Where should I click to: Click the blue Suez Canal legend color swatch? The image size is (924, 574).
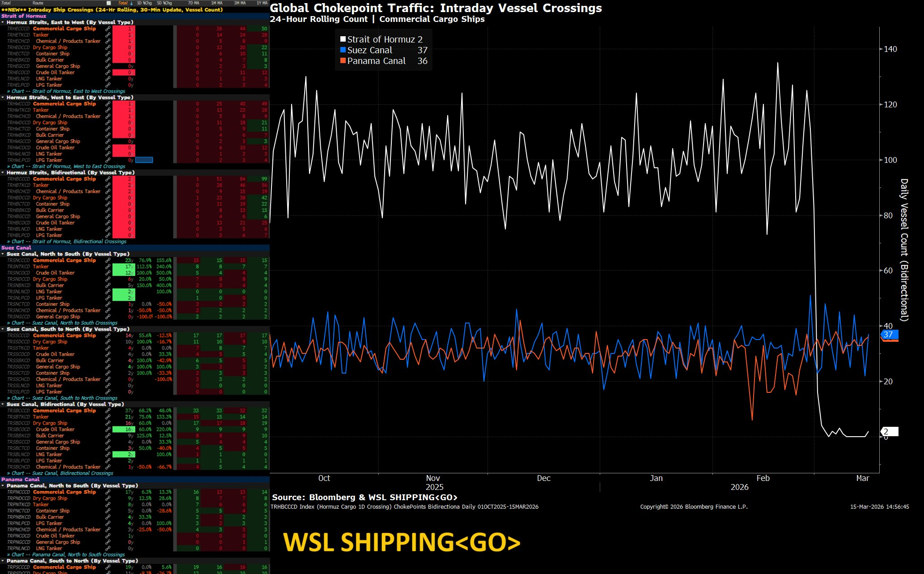coord(343,50)
